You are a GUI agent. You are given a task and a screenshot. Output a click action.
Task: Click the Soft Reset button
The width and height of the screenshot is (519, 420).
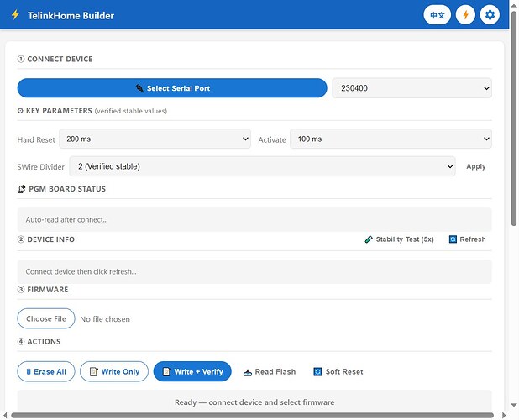338,372
